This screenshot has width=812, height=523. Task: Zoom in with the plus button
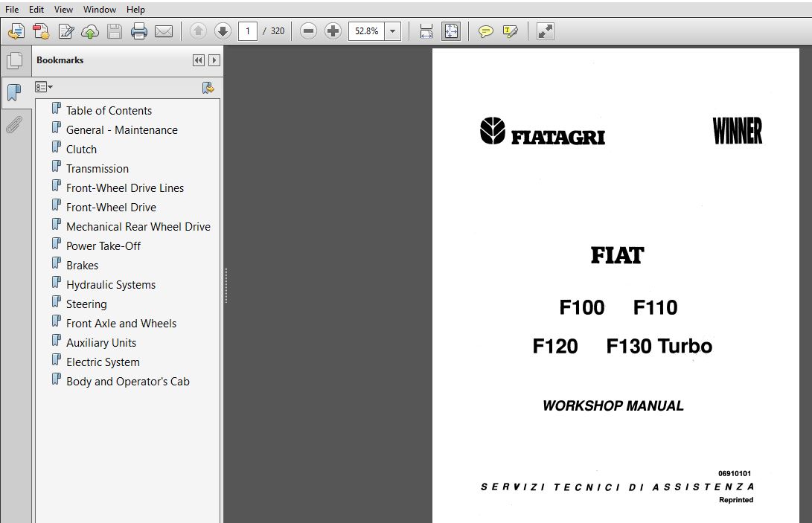tap(333, 31)
